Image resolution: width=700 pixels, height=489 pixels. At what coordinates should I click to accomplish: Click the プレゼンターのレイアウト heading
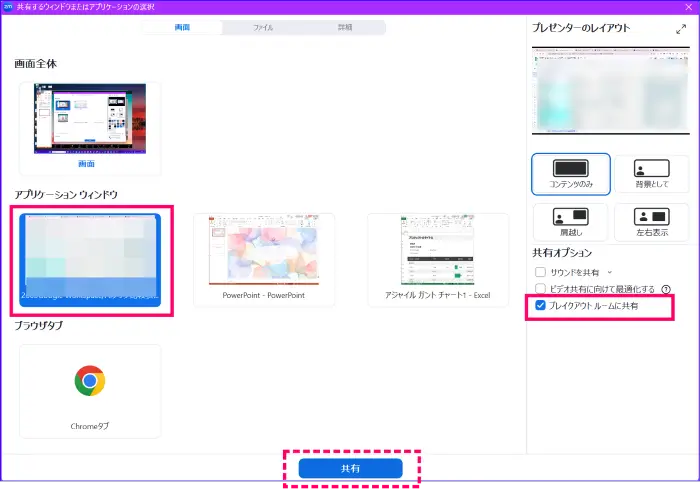tap(581, 28)
